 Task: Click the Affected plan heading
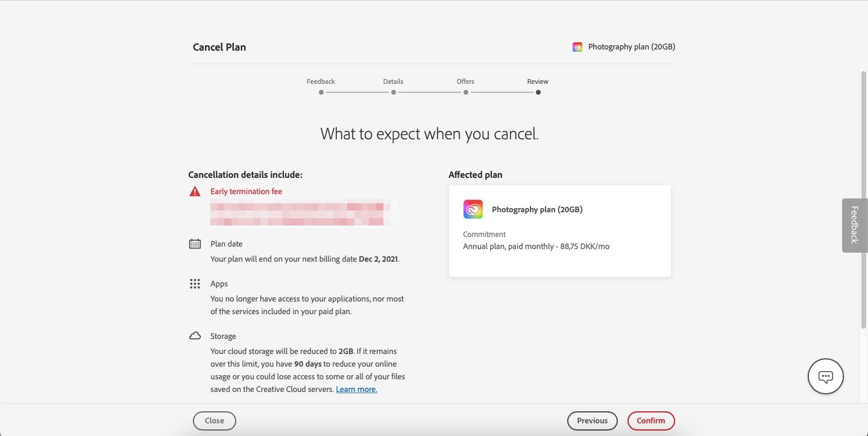click(475, 175)
